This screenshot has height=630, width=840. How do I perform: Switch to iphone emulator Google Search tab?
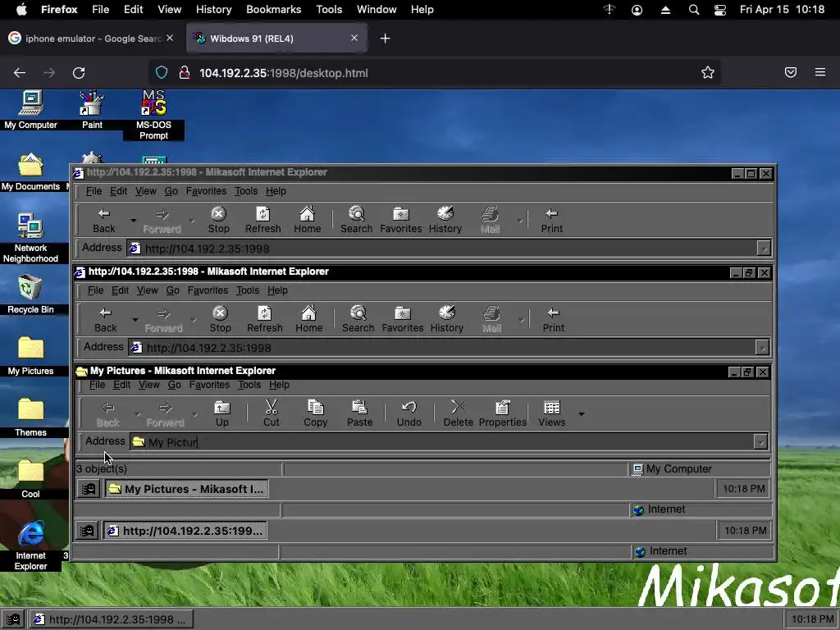pos(92,39)
